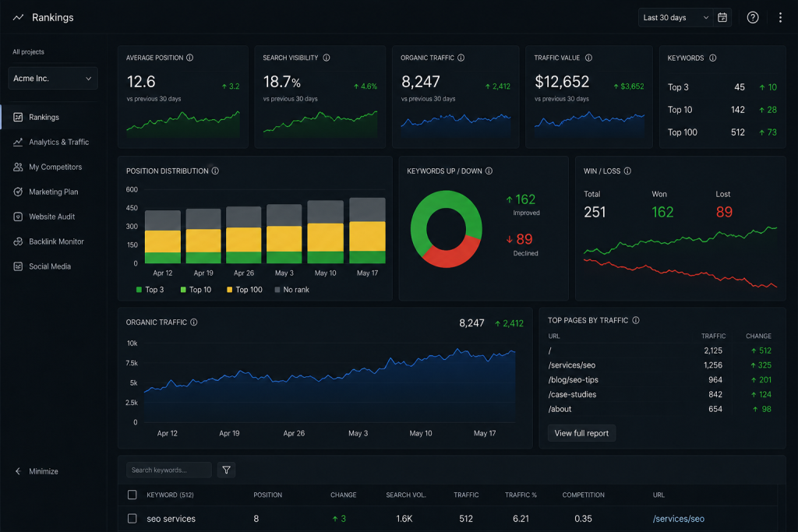
Task: Click the Organic Traffic card info icon
Action: pos(461,58)
